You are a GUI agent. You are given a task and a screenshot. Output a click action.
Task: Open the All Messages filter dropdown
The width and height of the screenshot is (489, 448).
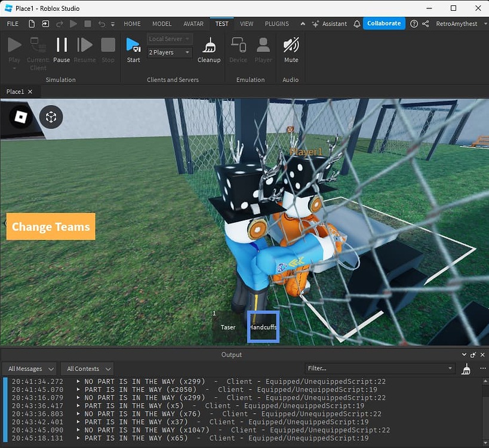tap(29, 369)
